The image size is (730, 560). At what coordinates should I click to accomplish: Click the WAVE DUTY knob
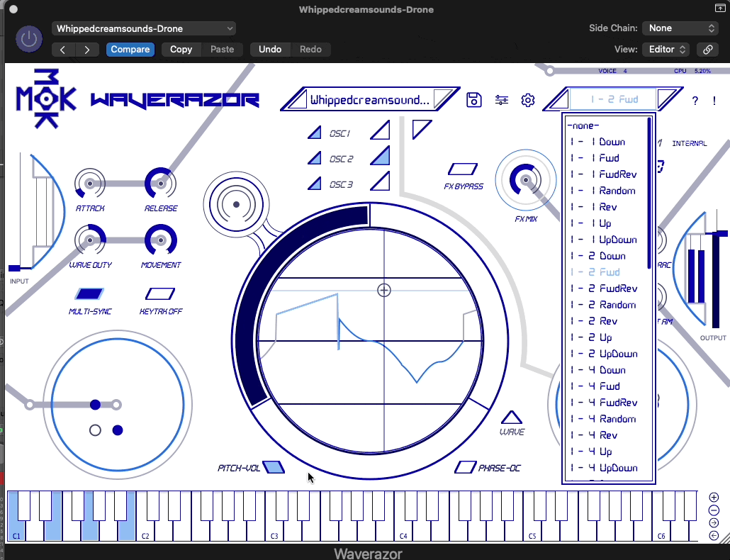pos(90,240)
